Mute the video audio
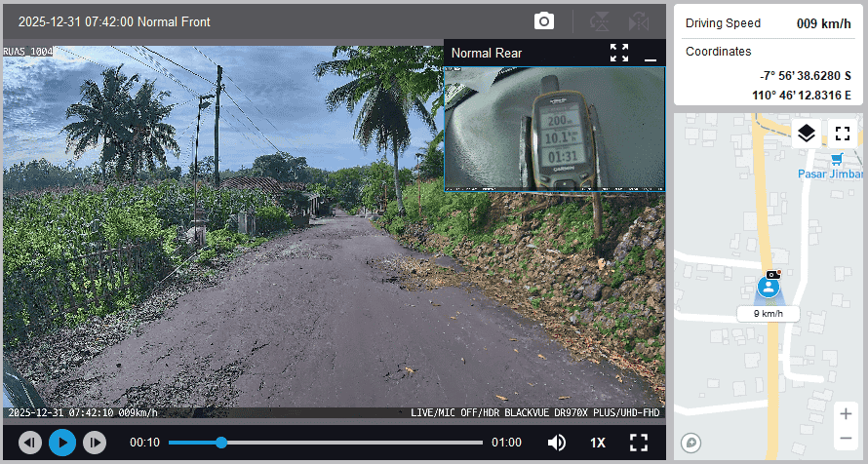 pos(556,443)
